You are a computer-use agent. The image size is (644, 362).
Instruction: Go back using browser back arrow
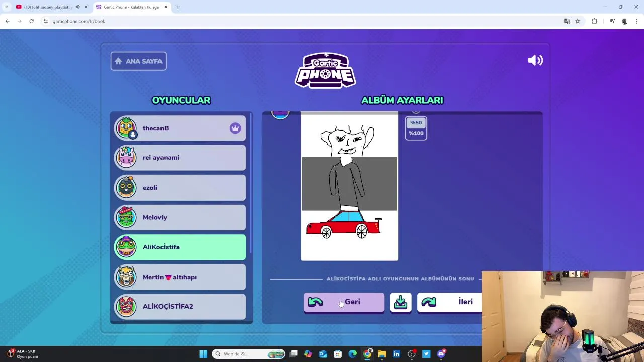point(8,21)
